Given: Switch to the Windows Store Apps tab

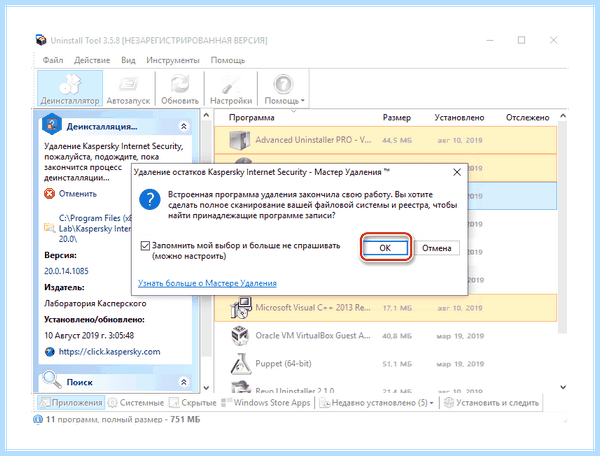Looking at the screenshot, I should (x=266, y=402).
